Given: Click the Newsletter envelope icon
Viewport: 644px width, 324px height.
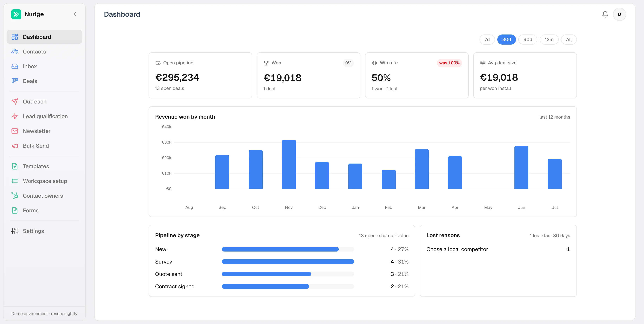Looking at the screenshot, I should click(15, 131).
